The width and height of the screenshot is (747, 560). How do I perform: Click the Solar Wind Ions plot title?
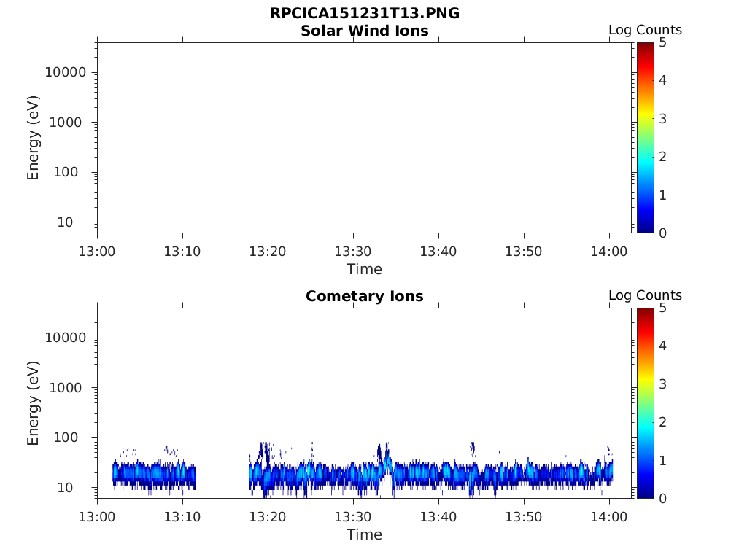(365, 31)
